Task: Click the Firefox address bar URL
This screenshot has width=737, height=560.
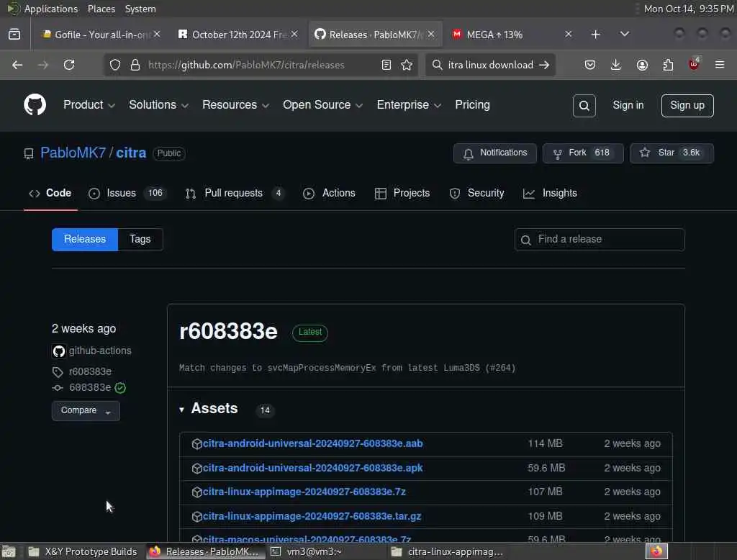Action: pos(246,65)
